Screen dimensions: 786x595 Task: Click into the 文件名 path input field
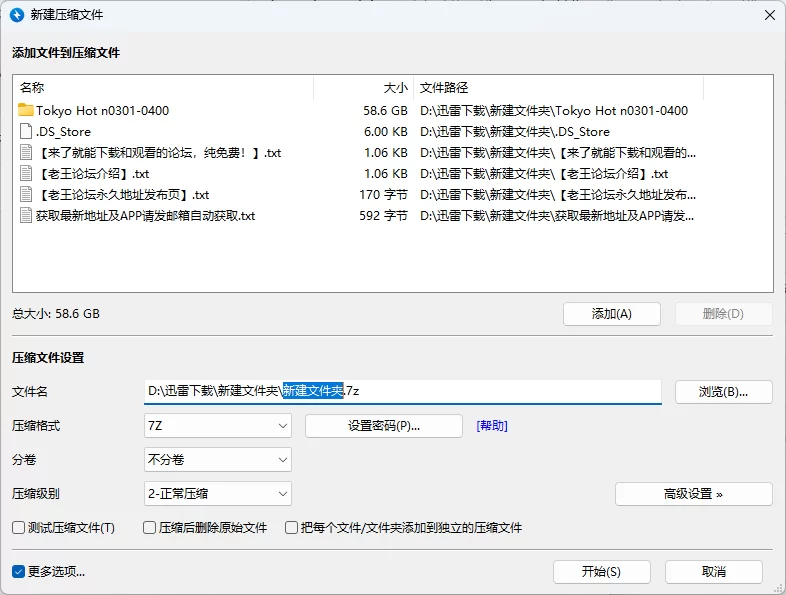coord(500,391)
